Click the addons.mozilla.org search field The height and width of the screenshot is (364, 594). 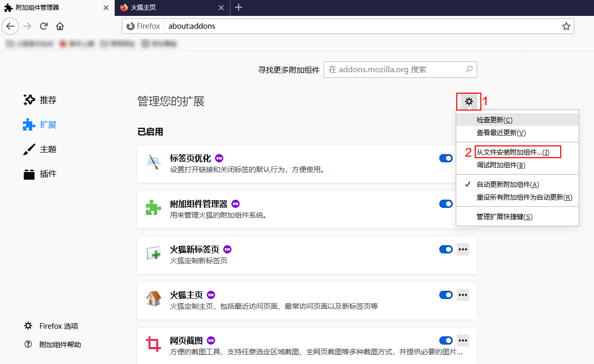pos(400,70)
